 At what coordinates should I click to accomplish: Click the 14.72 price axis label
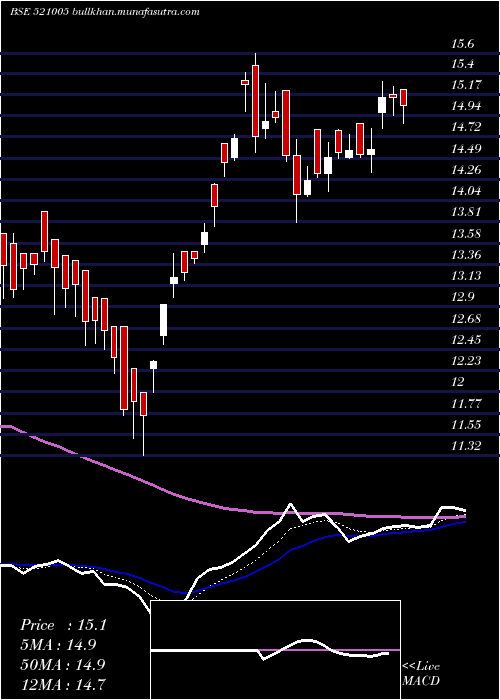click(466, 127)
